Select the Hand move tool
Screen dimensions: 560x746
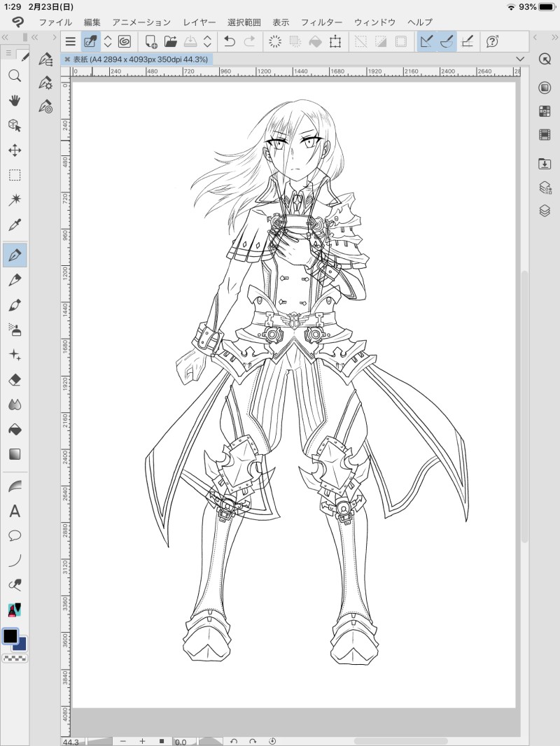click(x=15, y=100)
